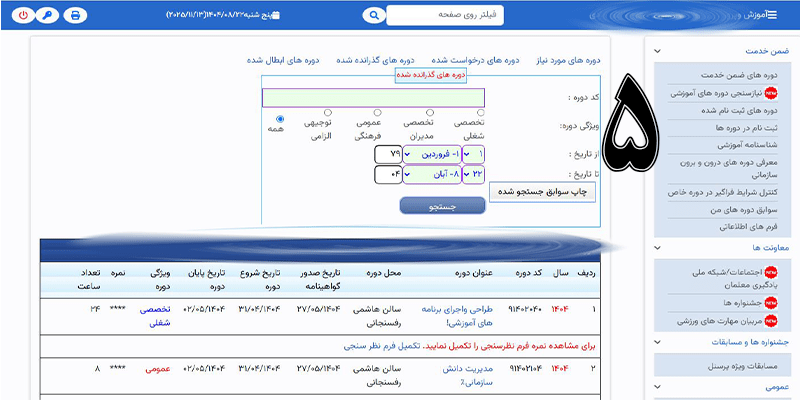The image size is (800, 400).
Task: Switch to دوره های ابطال شده tab
Action: [283, 60]
